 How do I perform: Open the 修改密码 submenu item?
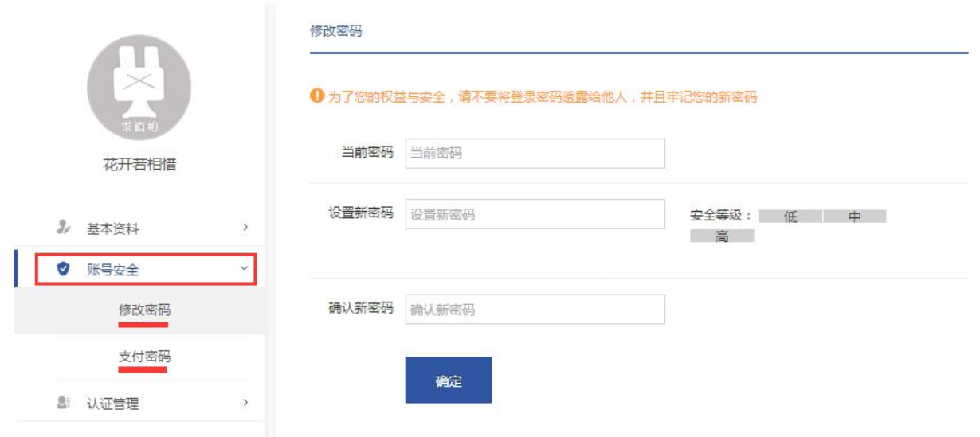point(143,310)
